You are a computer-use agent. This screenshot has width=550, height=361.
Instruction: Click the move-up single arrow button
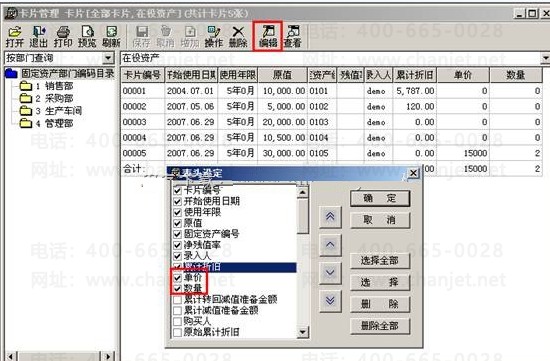point(330,245)
